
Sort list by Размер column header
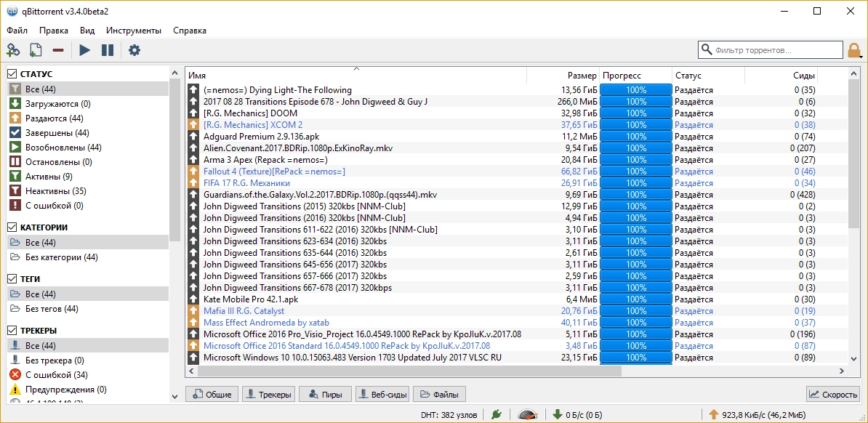tap(563, 76)
